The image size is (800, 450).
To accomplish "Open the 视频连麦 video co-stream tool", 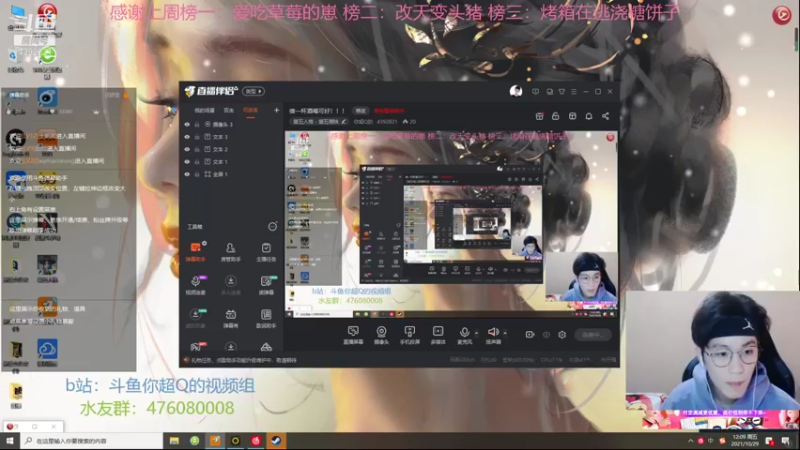I will (x=195, y=285).
